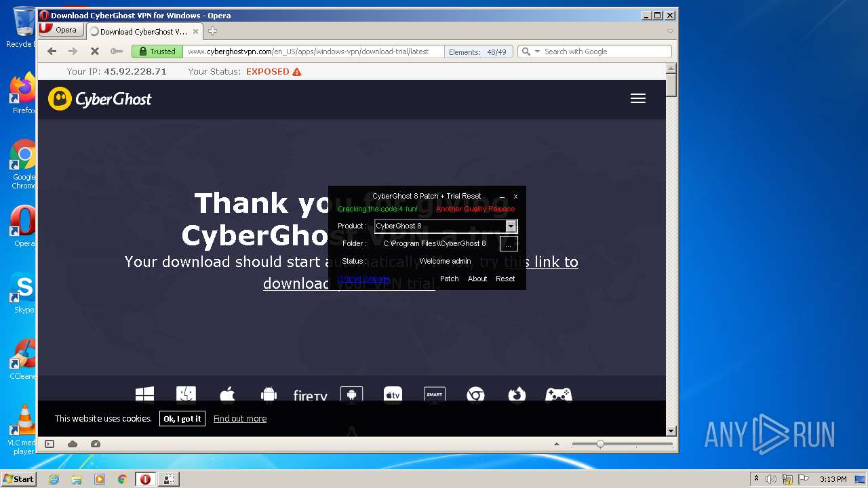Click About in the patch window
868x488 pixels.
pyautogui.click(x=477, y=279)
